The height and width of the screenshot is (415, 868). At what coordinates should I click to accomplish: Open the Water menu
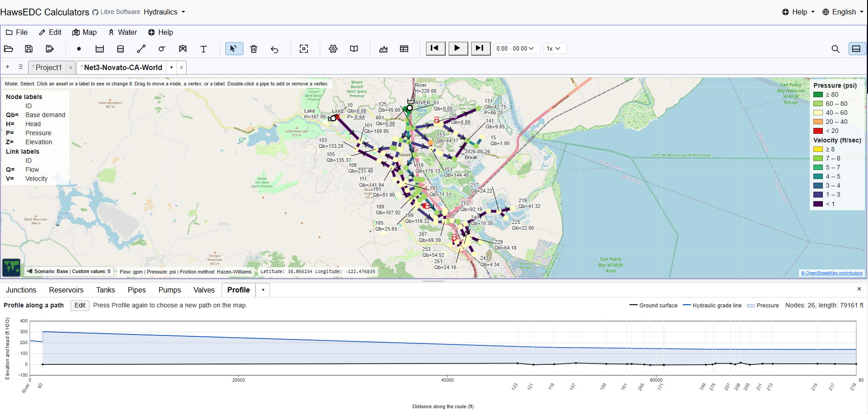point(123,33)
